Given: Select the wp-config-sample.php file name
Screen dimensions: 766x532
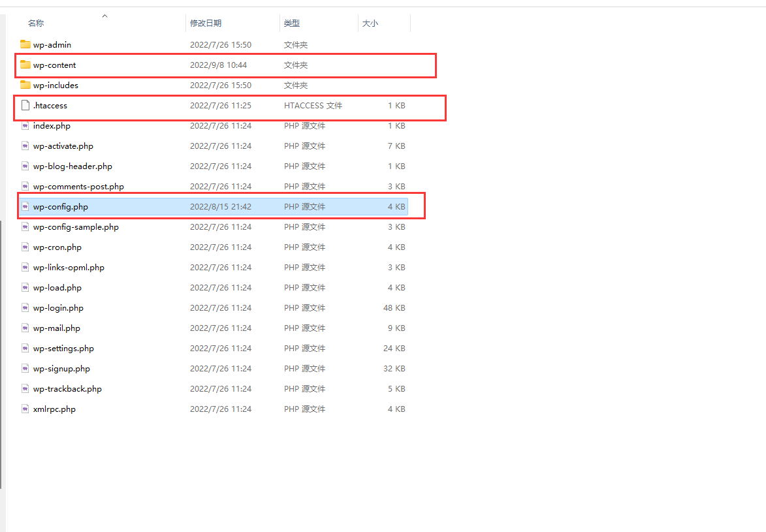Looking at the screenshot, I should click(x=76, y=227).
